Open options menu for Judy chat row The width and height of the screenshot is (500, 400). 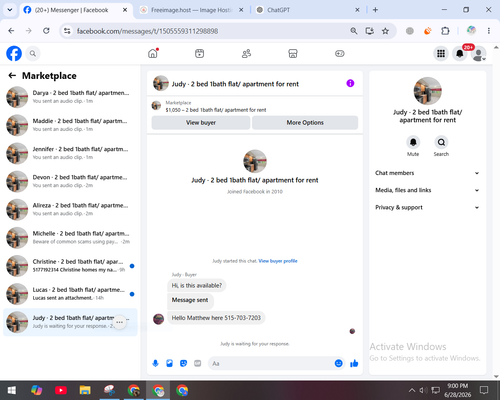pos(120,322)
